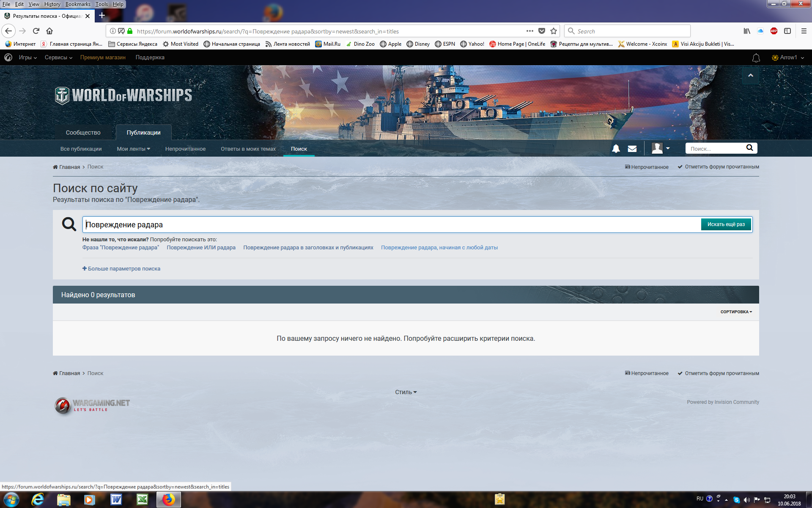This screenshot has height=508, width=812.
Task: Expand the Сервисы dropdown menu
Action: tap(58, 57)
